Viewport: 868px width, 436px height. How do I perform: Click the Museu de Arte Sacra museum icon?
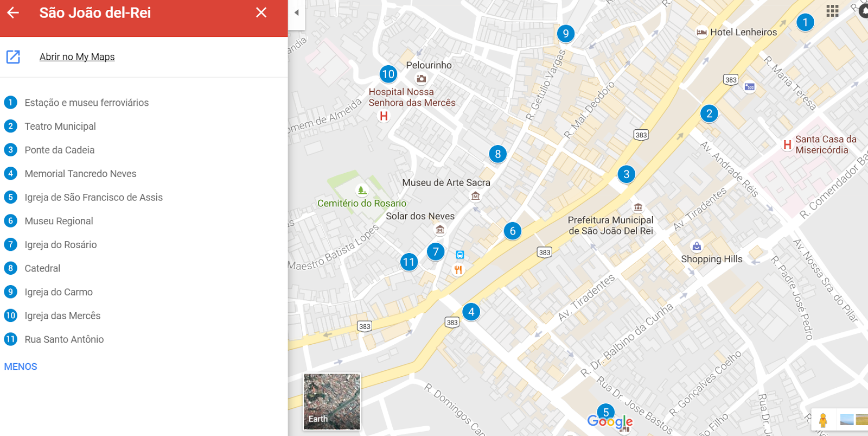(x=476, y=196)
